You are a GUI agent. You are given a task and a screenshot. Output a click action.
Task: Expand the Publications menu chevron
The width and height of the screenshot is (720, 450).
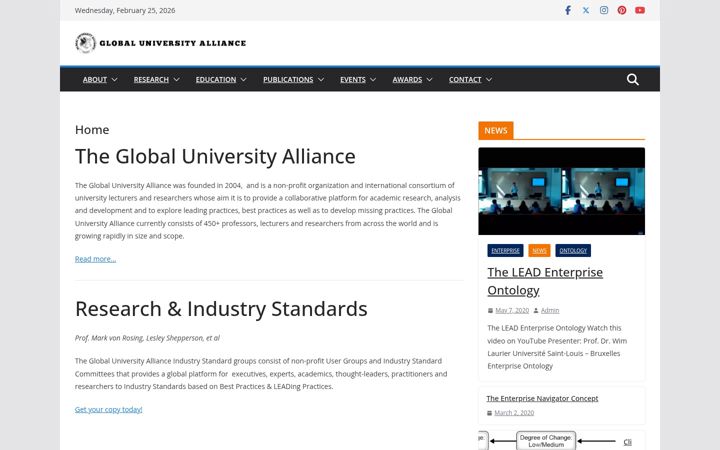tap(321, 80)
